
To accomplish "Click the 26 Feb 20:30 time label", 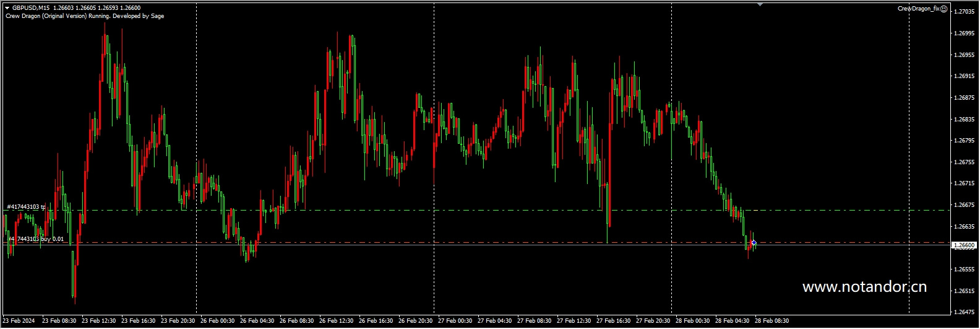I will pyautogui.click(x=416, y=321).
